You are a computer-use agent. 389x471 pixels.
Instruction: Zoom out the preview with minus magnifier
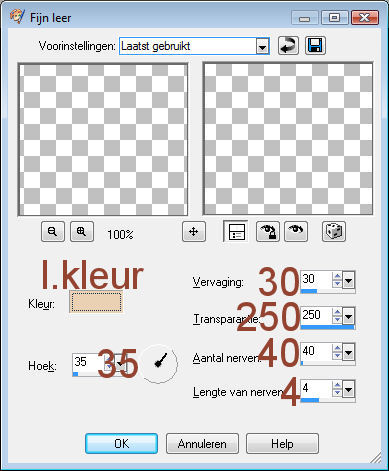click(53, 231)
